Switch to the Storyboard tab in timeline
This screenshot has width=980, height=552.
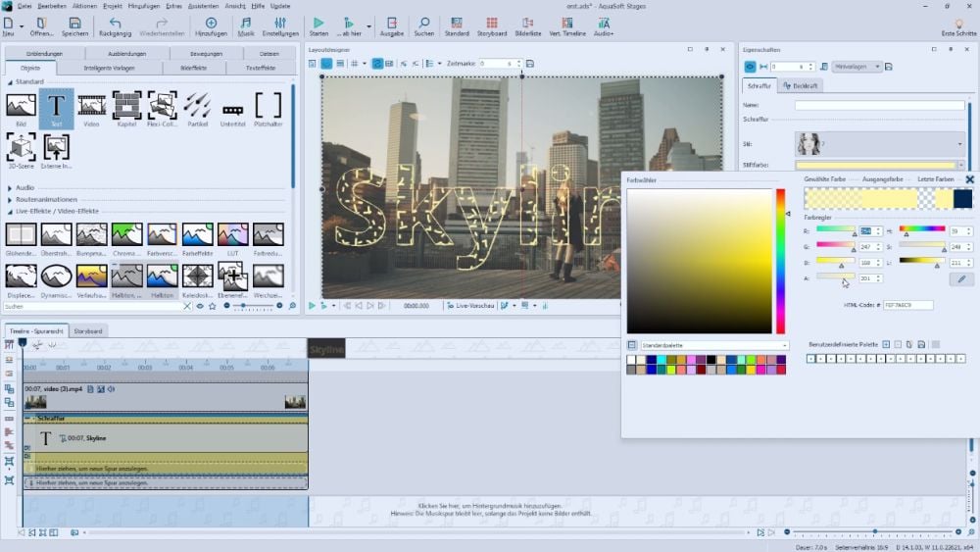[x=88, y=330]
